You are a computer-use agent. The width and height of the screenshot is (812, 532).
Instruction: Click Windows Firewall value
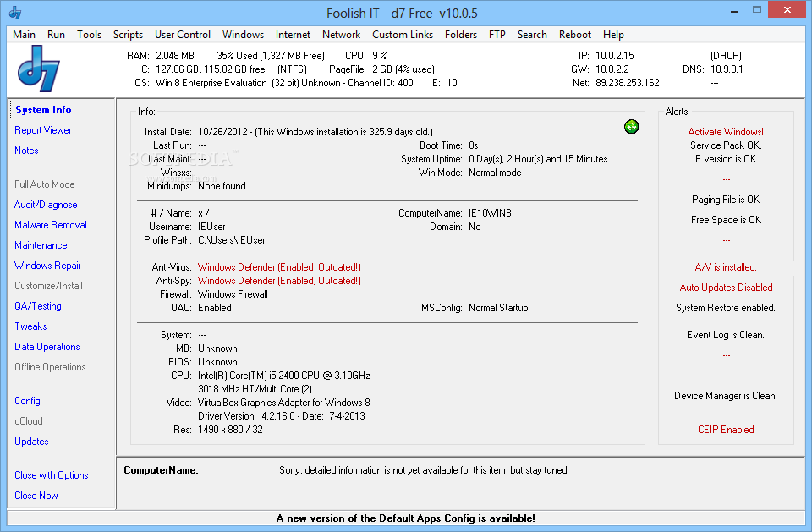point(233,293)
